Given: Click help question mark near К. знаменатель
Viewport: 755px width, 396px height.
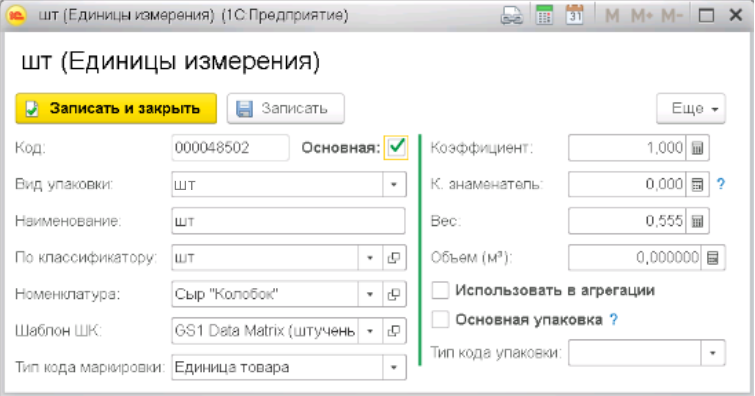Looking at the screenshot, I should point(721,184).
